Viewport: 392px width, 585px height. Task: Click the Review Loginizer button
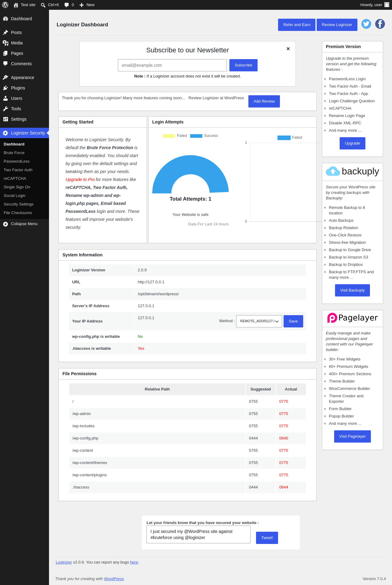[x=337, y=25]
